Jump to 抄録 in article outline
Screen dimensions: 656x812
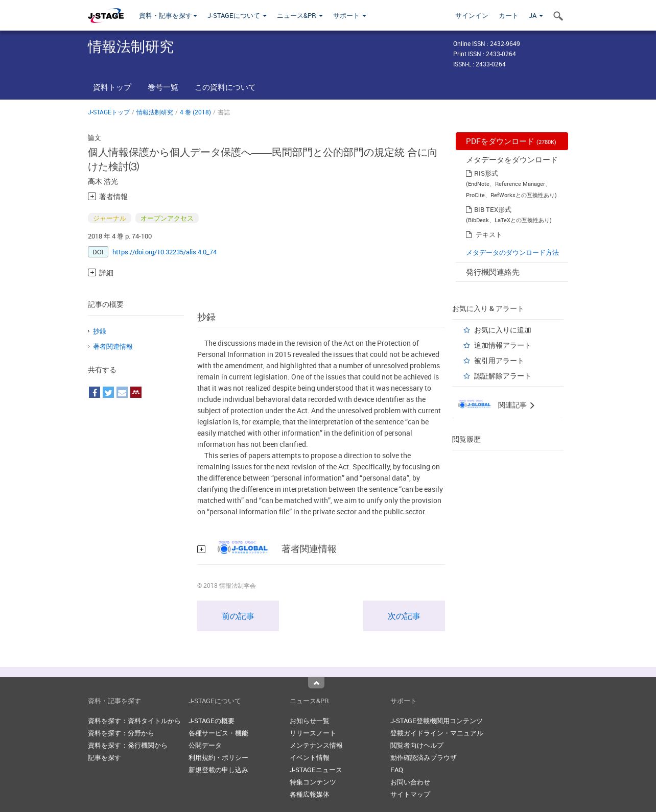point(100,331)
